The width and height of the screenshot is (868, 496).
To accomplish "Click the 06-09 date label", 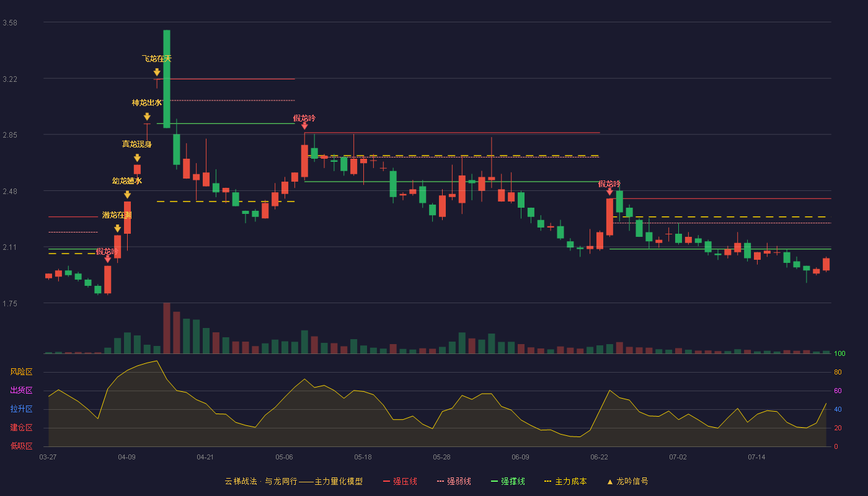I will 520,457.
